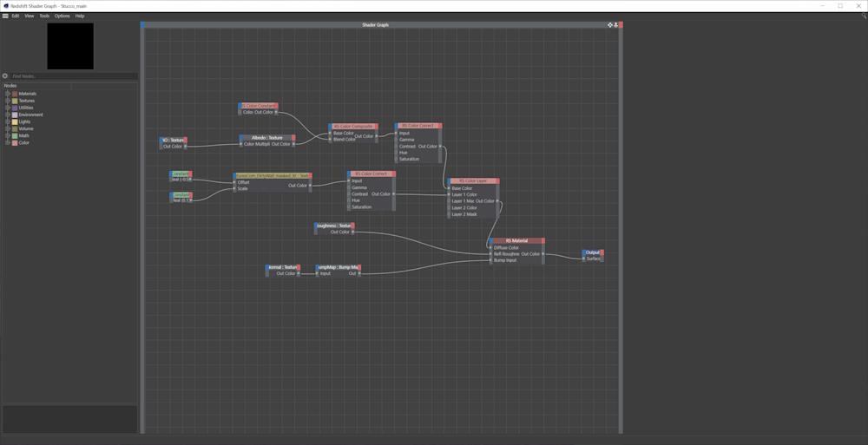Open the Edit menu

[16, 16]
